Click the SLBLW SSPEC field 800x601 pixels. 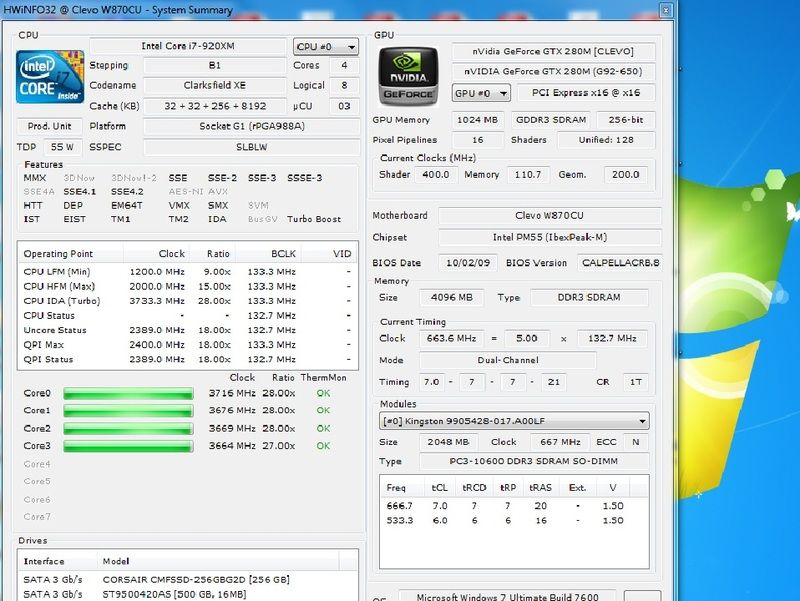click(x=252, y=147)
